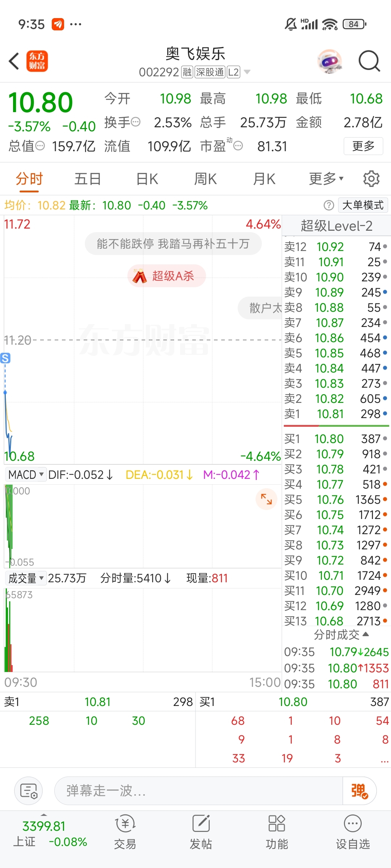Expand chart with fullscreen arrows icon
Screen dimensions: 391x868
click(x=266, y=499)
